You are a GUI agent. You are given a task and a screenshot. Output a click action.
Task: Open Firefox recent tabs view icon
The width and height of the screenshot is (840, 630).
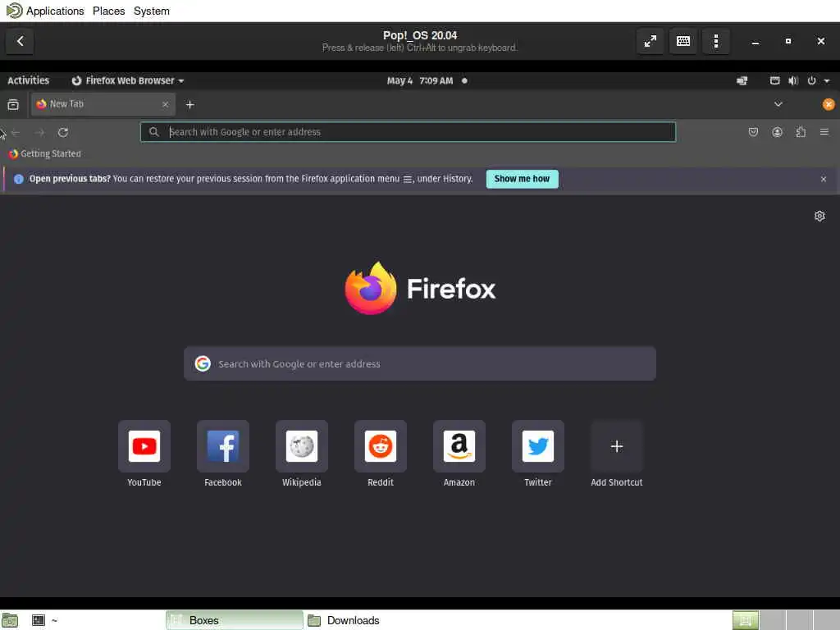tap(13, 104)
